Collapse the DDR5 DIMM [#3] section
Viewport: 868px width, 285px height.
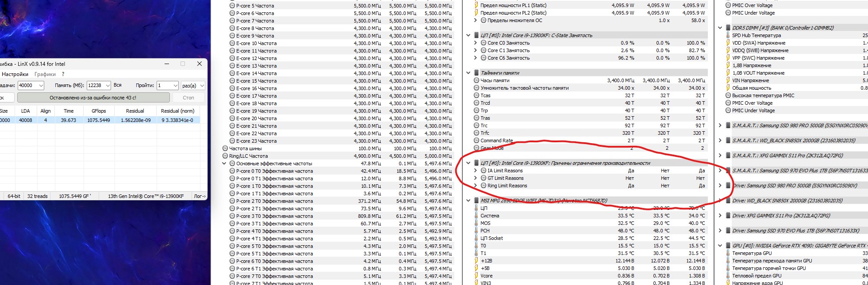[720, 28]
